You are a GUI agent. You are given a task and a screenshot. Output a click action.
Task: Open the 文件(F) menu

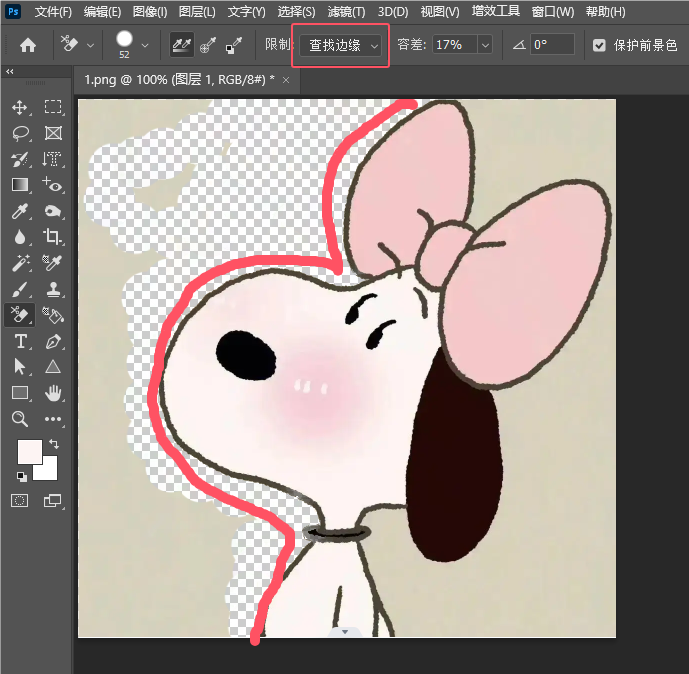53,12
